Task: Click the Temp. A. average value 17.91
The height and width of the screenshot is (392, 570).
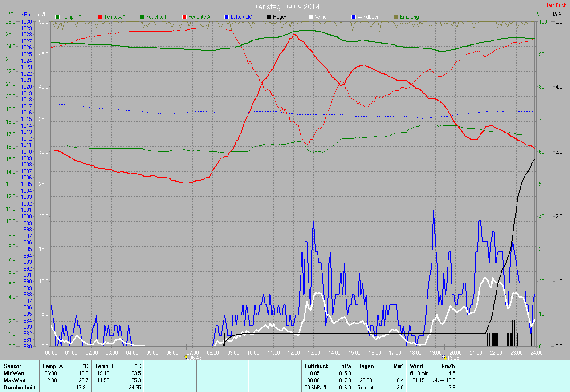Action: [82, 388]
